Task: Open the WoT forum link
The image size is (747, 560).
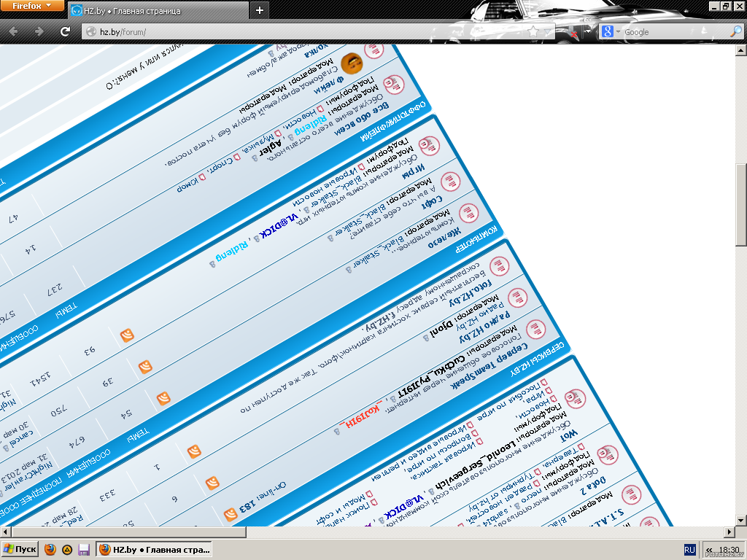Action: pyautogui.click(x=569, y=435)
